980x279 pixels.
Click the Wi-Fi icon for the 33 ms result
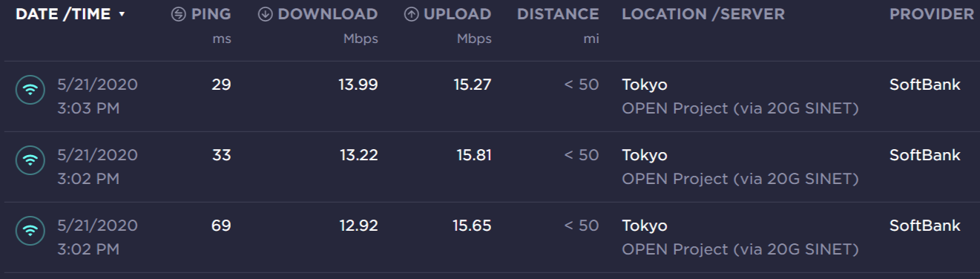30,160
